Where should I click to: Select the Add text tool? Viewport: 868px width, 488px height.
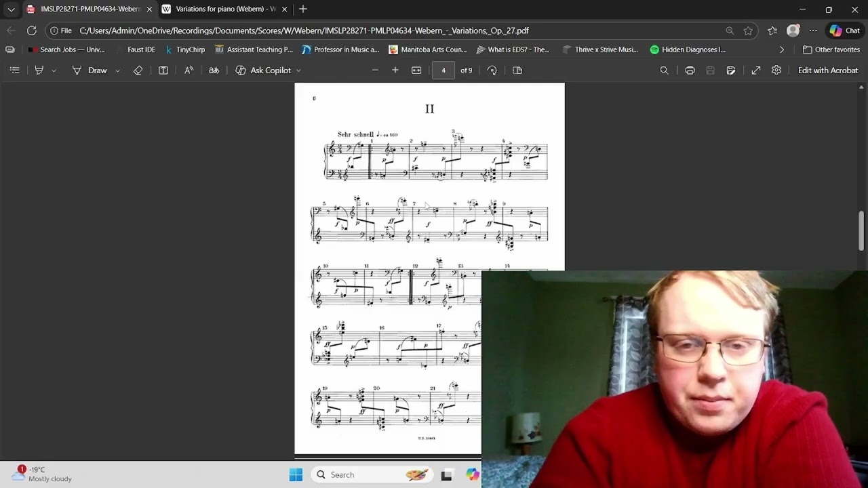pos(163,70)
